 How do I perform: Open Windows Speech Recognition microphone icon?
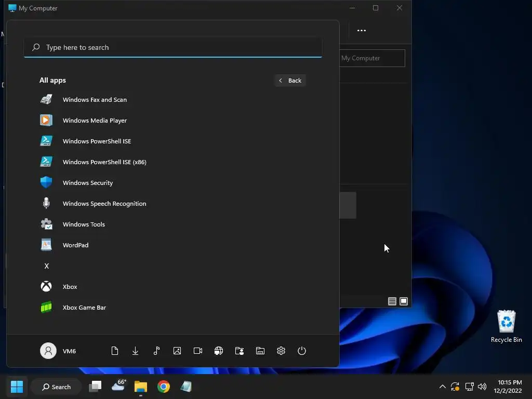pos(46,203)
